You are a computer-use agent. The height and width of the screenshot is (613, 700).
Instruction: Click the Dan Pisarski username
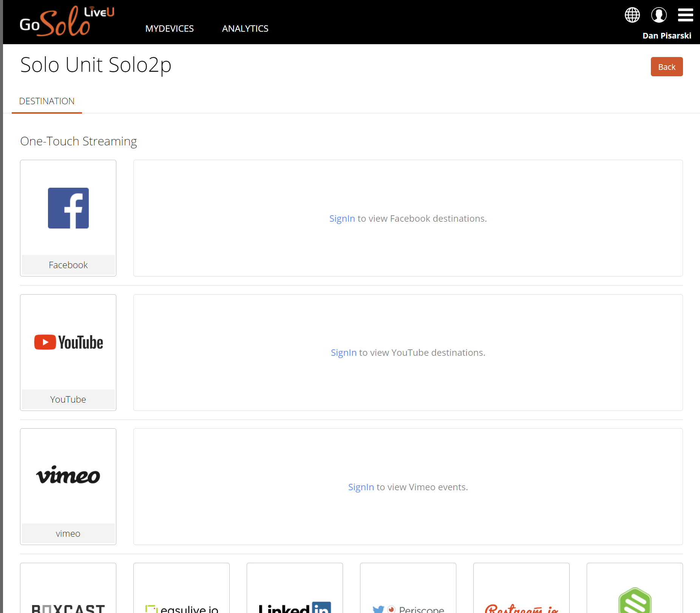point(667,36)
